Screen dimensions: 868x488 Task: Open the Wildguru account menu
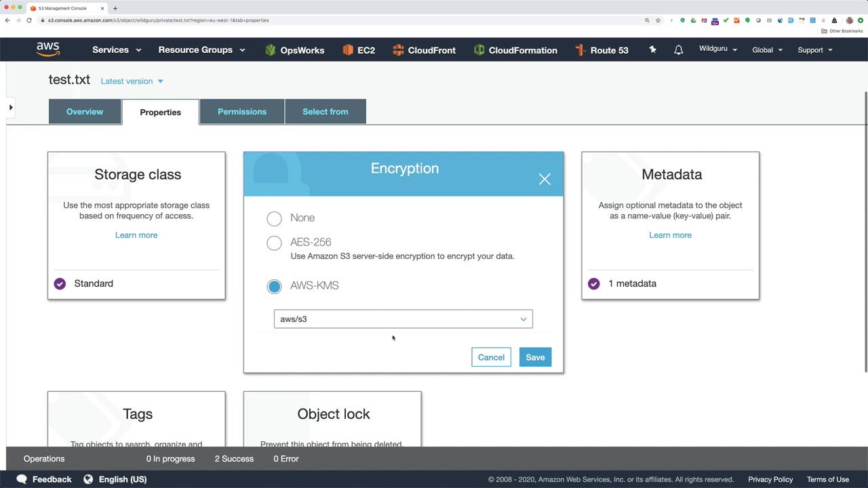tap(718, 49)
